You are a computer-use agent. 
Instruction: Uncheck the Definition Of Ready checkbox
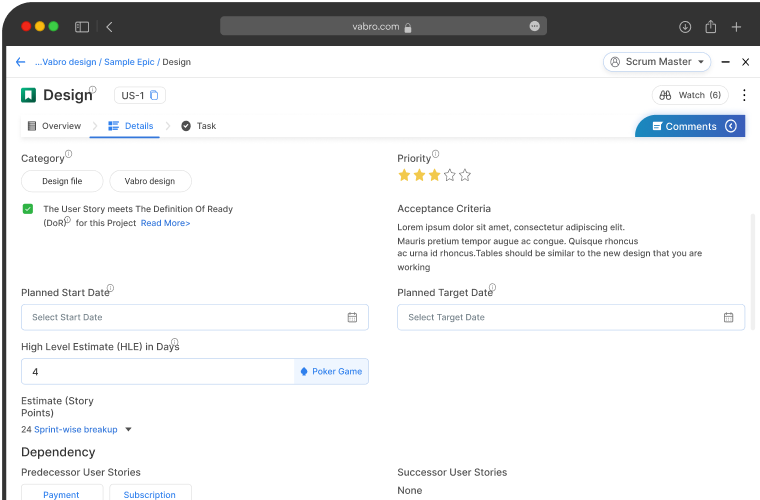point(28,209)
